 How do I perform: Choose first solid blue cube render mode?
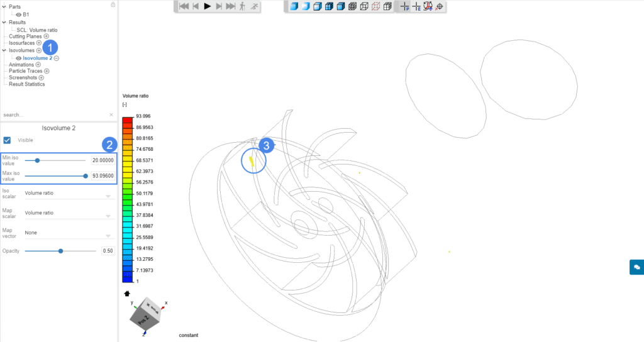(x=294, y=6)
